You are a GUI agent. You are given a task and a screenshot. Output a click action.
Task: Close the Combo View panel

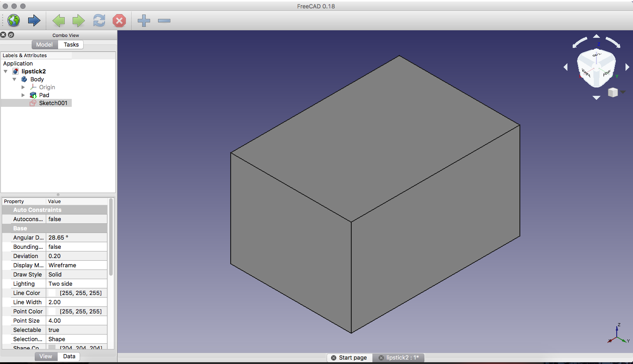coord(4,35)
